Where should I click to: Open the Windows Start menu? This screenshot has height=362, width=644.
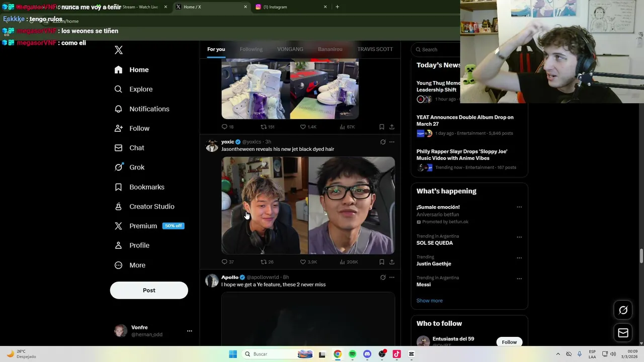233,354
